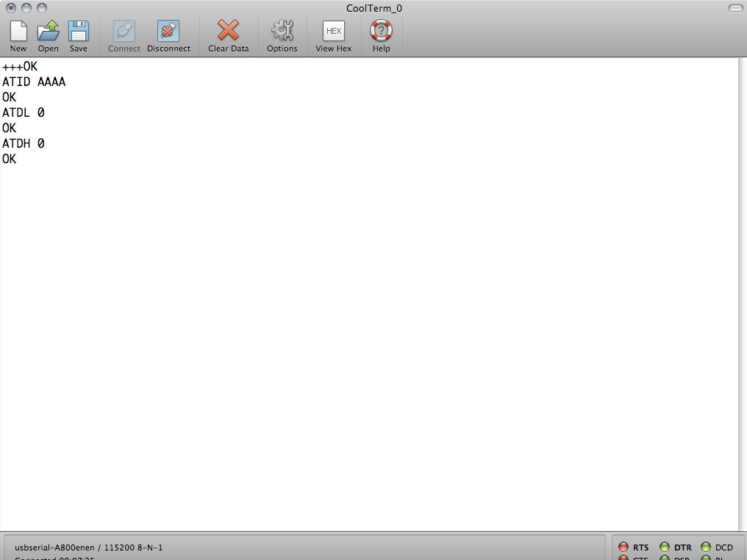
Task: Click the DTR indicator light
Action: click(665, 547)
